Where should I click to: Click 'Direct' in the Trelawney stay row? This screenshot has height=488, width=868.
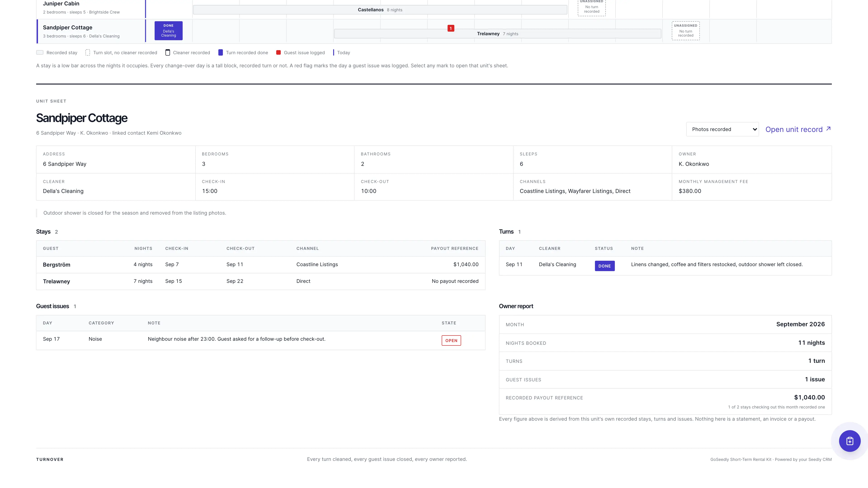pyautogui.click(x=303, y=281)
